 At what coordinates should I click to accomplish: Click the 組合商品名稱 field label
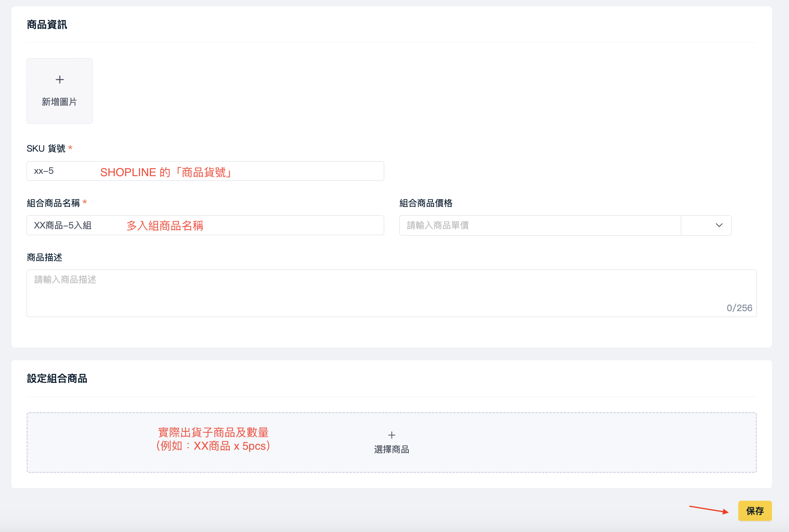[x=53, y=203]
